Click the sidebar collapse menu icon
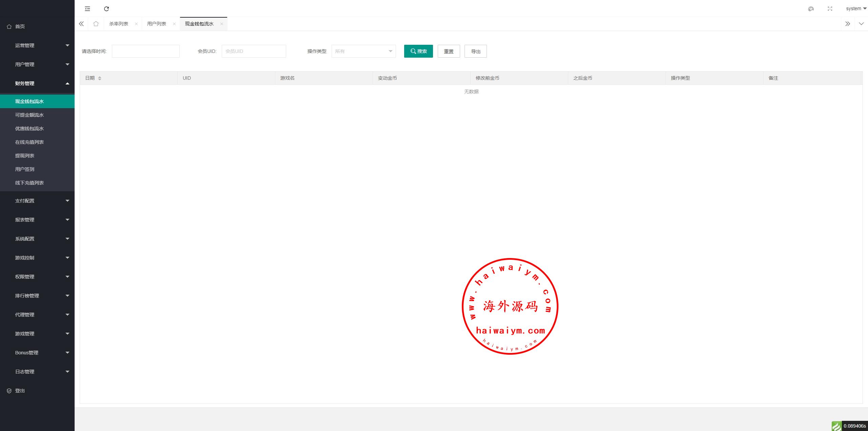Viewport: 868px width, 431px height. 87,9
